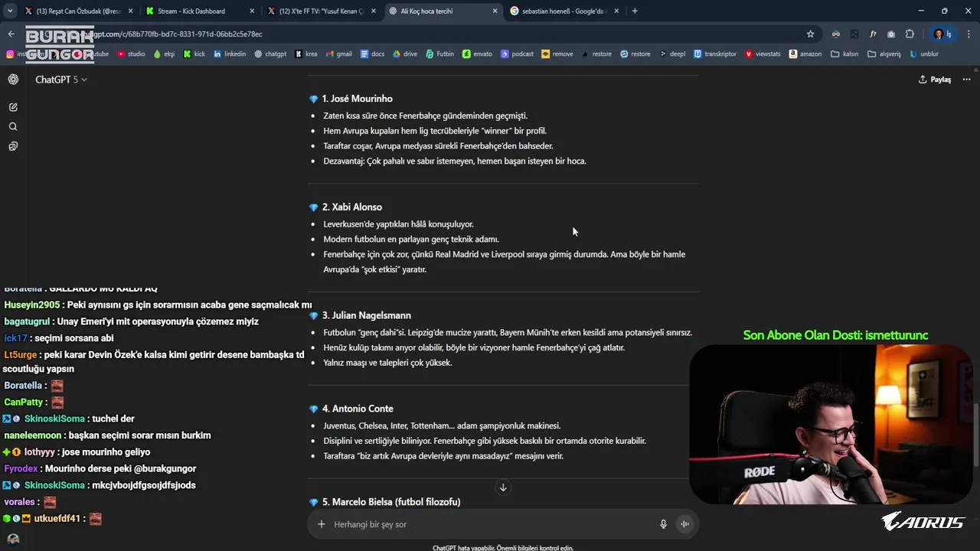Close the Ali Koç hoca tercihi tab
Screen dimensions: 980x551
click(495, 11)
